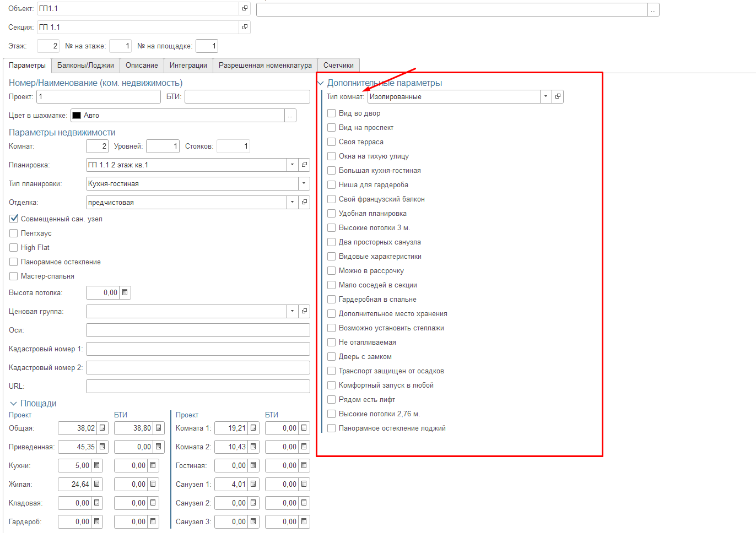Open calculator for Комната 1 project area 19,21
This screenshot has height=538, width=756.
(253, 428)
